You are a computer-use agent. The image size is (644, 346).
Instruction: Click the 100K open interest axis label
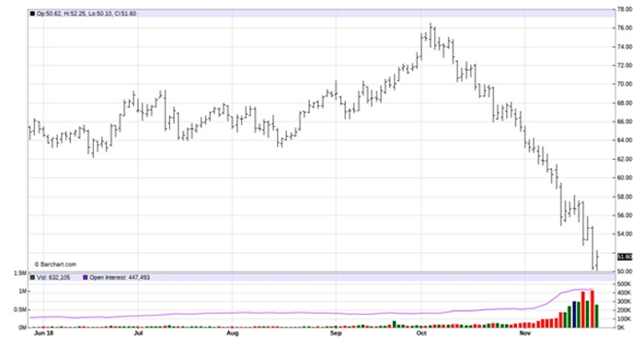(624, 319)
